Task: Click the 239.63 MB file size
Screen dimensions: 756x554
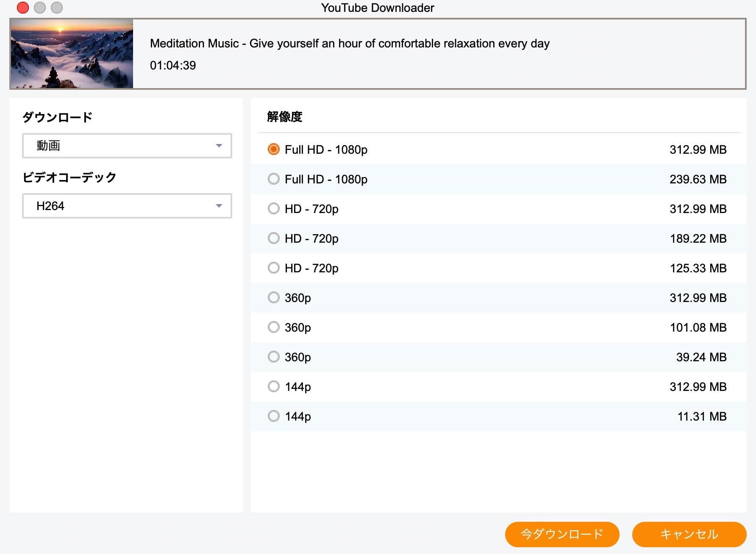Action: pos(698,179)
